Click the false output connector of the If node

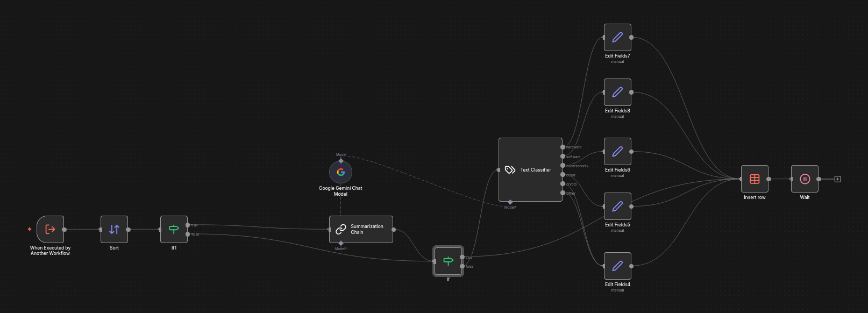click(462, 266)
